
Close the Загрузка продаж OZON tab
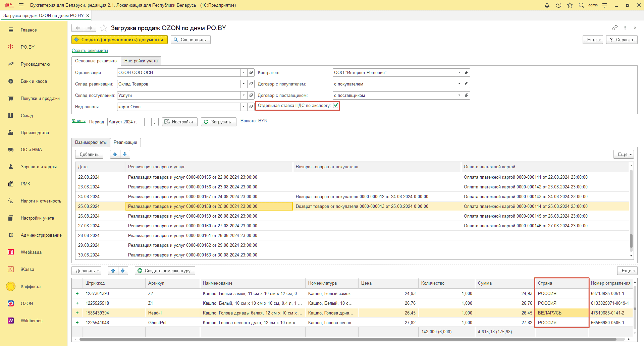pos(88,15)
